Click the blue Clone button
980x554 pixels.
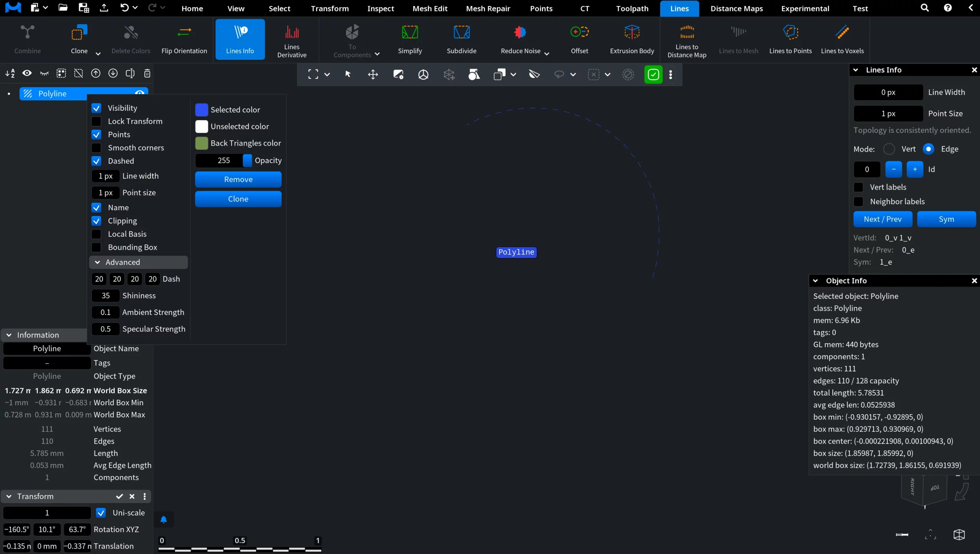[x=238, y=199]
